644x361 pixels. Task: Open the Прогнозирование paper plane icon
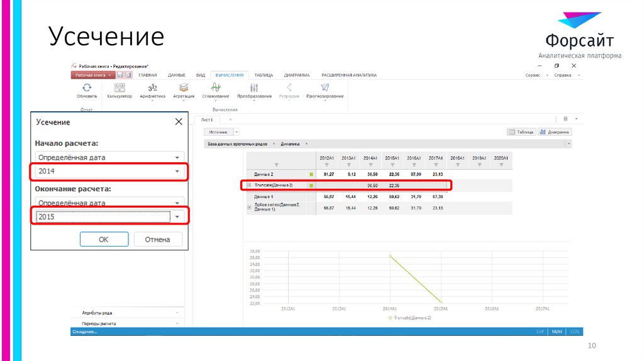click(325, 87)
